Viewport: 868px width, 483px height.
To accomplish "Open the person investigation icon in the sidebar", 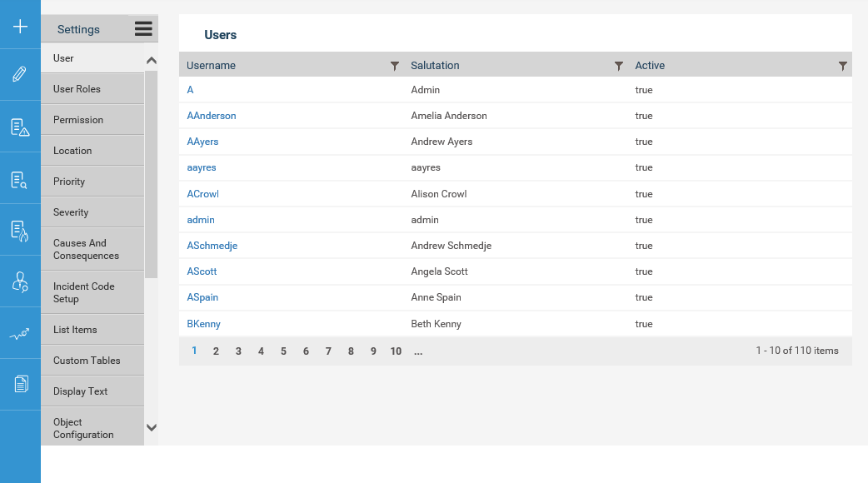I will (x=20, y=281).
